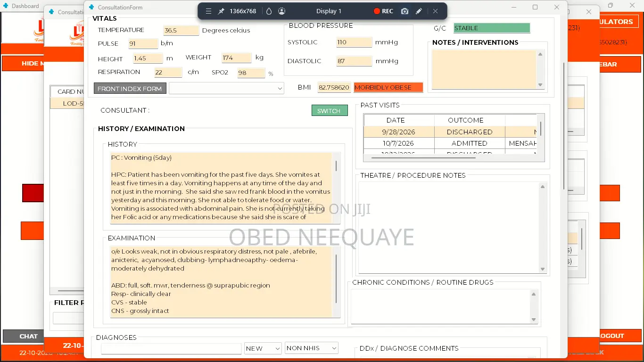Click the G/C field showing STABLE
Image resolution: width=644 pixels, height=362 pixels.
pyautogui.click(x=492, y=28)
